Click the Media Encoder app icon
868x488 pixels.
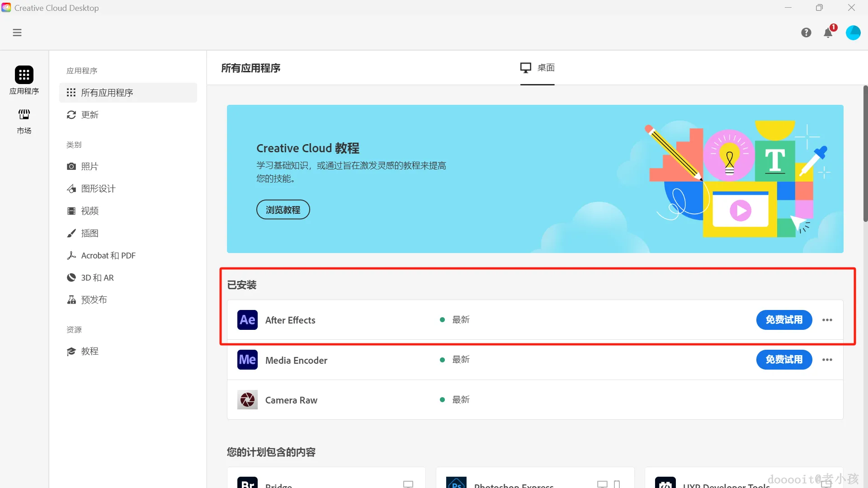(247, 360)
